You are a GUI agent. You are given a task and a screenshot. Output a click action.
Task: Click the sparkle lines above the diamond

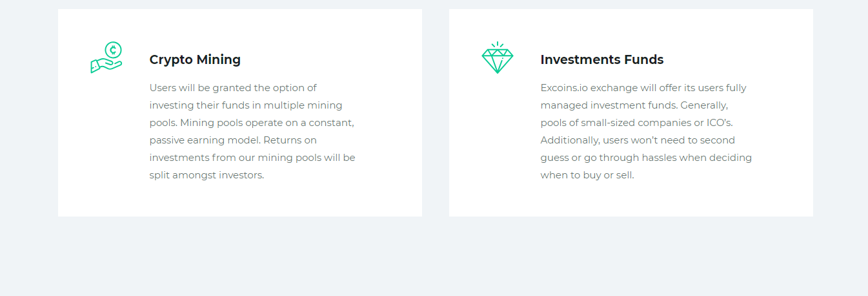(498, 45)
